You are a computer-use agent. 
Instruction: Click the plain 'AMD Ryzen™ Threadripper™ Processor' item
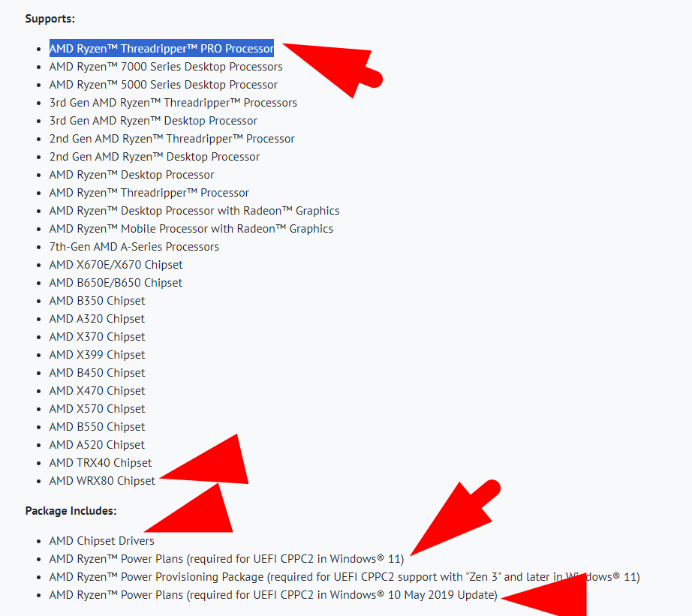pyautogui.click(x=149, y=193)
